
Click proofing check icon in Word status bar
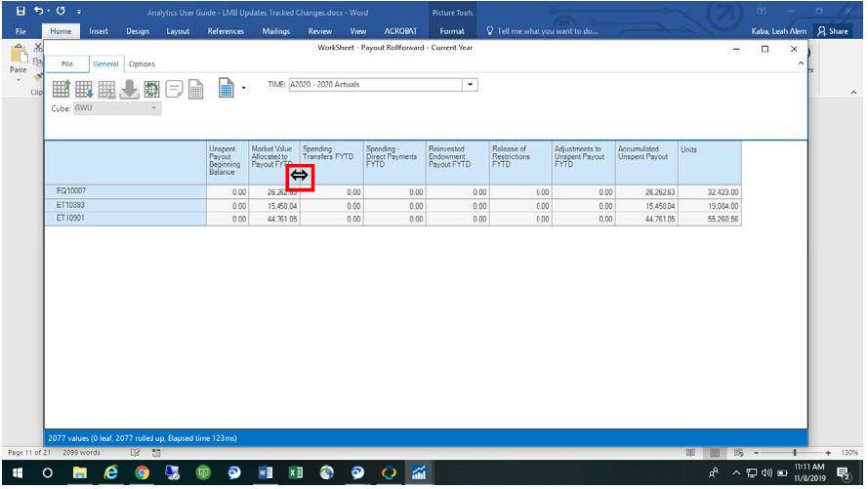pos(135,453)
